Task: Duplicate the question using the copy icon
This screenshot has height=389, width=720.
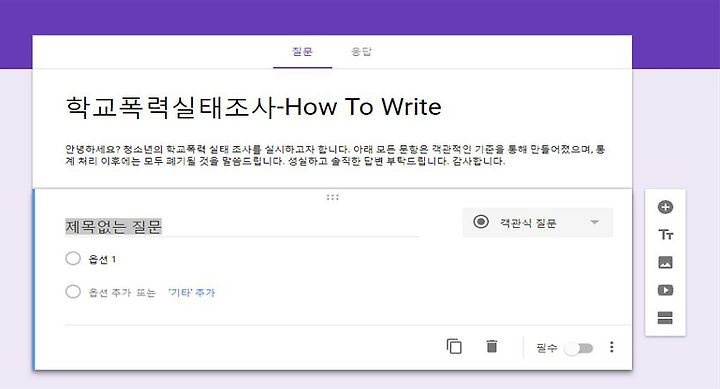Action: pos(454,346)
